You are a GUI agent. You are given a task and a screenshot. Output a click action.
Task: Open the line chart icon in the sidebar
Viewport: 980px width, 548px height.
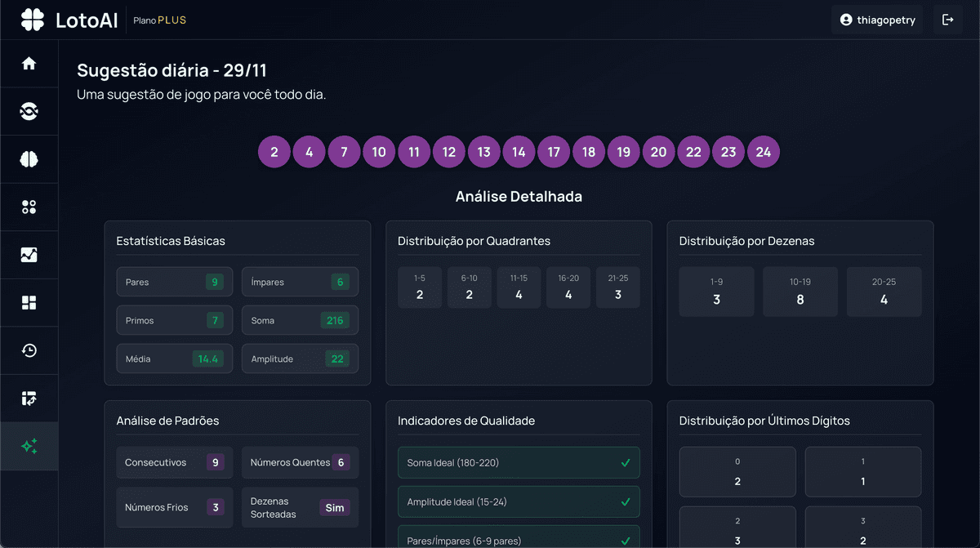(29, 255)
